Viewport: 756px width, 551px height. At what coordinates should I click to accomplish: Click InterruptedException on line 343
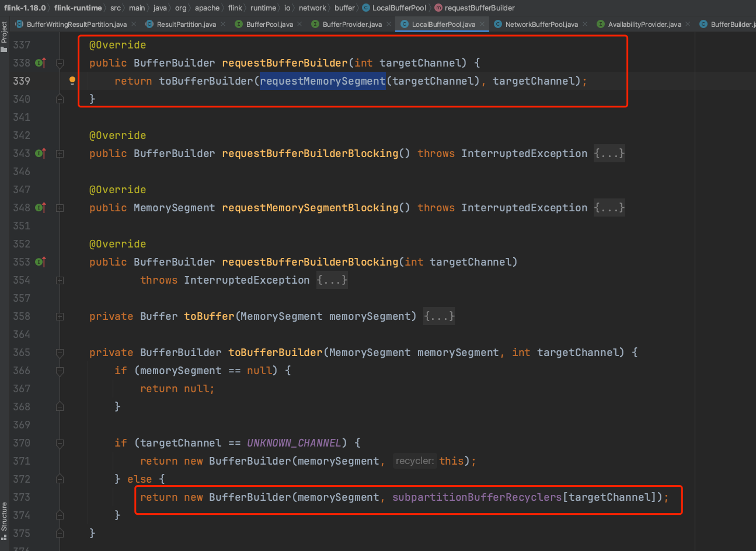click(524, 154)
